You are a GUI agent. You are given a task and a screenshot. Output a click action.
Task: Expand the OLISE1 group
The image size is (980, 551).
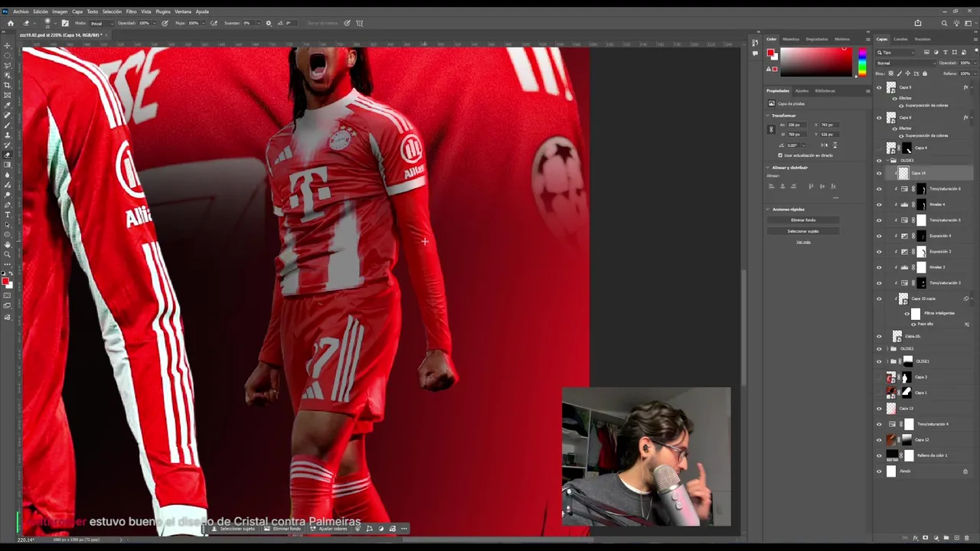pyautogui.click(x=887, y=361)
